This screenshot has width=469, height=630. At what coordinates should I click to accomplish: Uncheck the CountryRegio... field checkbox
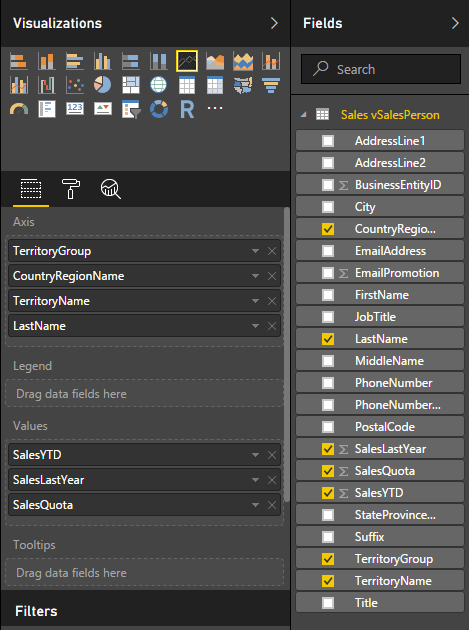click(328, 229)
